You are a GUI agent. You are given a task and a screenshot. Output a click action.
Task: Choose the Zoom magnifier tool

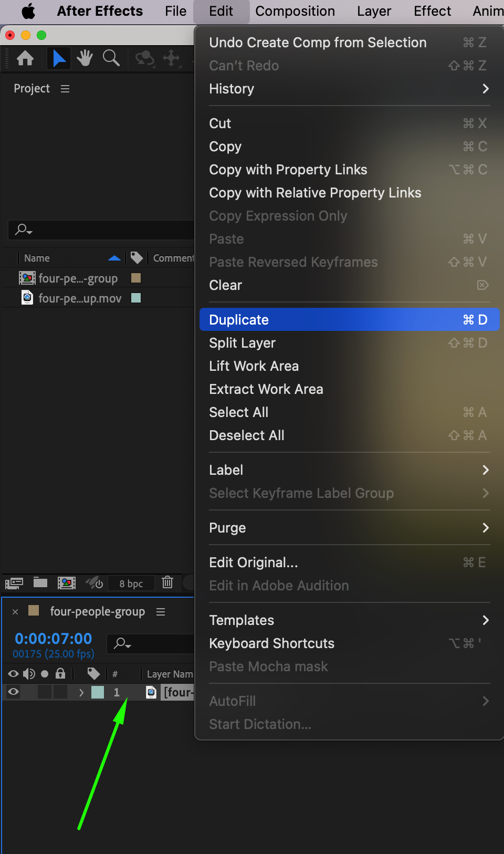tap(111, 58)
